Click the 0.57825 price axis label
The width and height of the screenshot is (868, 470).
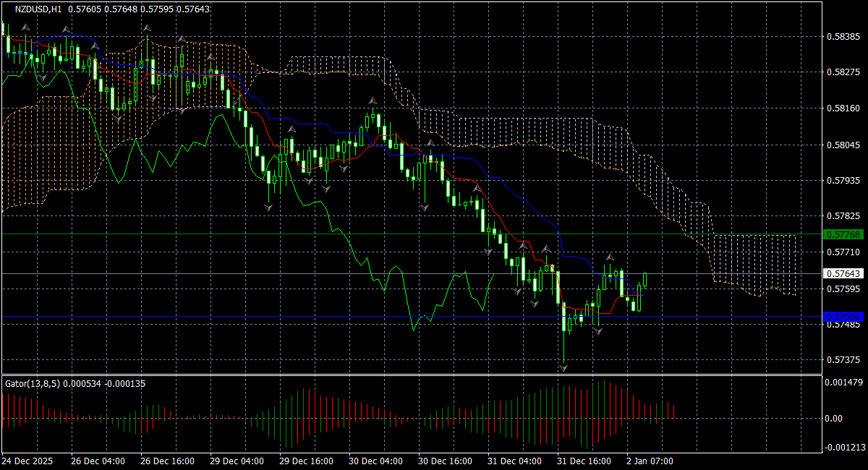[x=843, y=216]
